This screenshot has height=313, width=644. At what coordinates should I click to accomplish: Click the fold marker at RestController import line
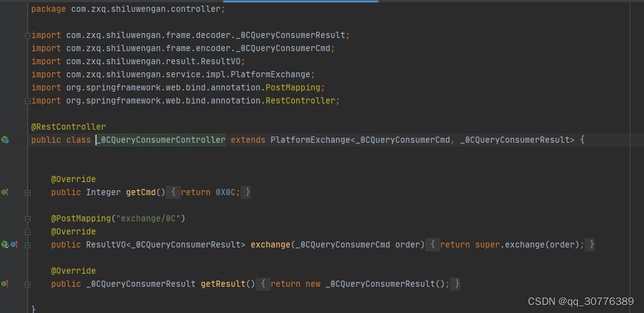(x=27, y=100)
